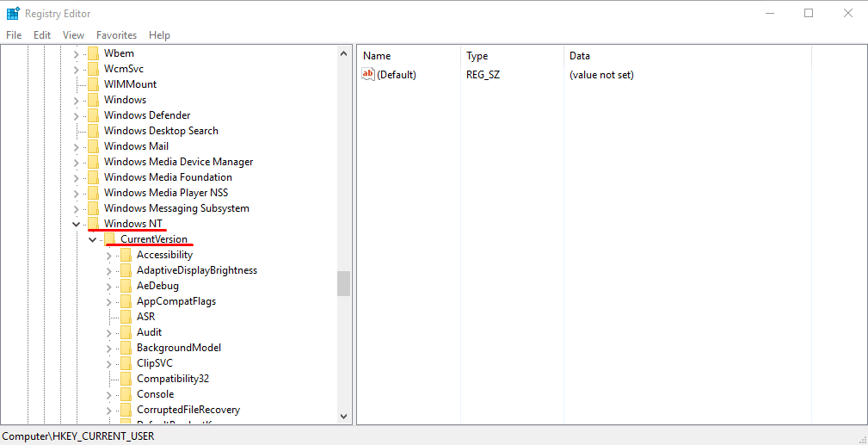Select the (Default) value name
The height and width of the screenshot is (445, 868).
tap(397, 75)
